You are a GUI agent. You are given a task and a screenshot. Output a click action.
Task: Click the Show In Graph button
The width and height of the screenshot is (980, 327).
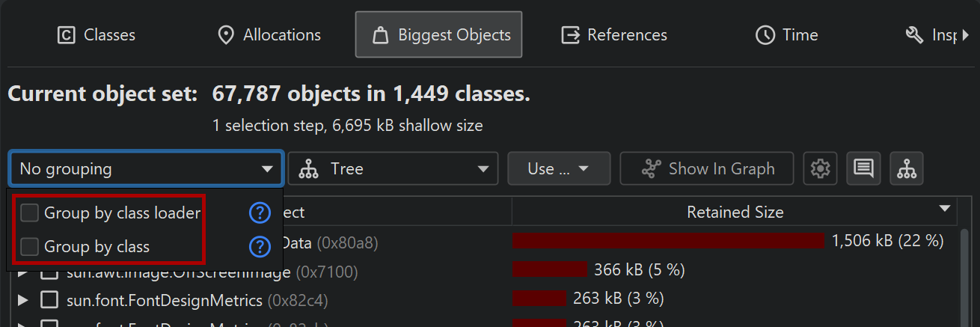click(x=708, y=168)
